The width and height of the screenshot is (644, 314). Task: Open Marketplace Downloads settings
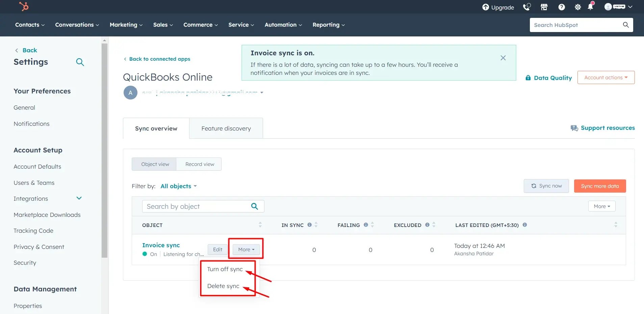click(47, 215)
